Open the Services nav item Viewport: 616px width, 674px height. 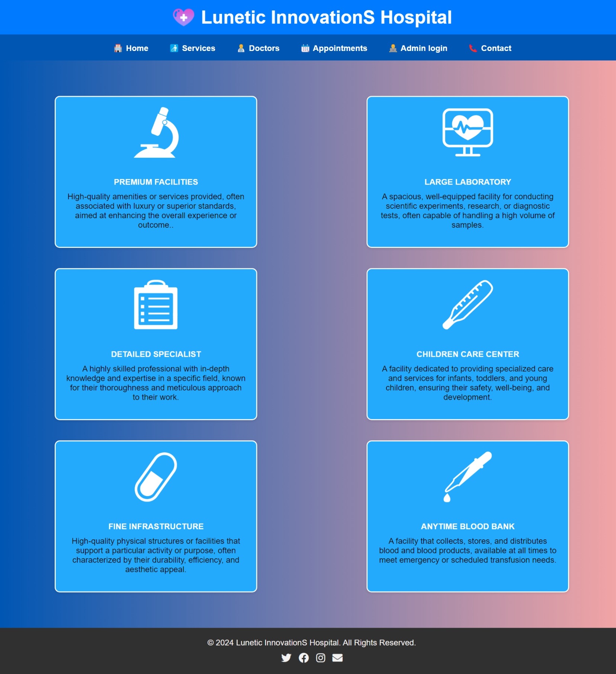click(193, 48)
